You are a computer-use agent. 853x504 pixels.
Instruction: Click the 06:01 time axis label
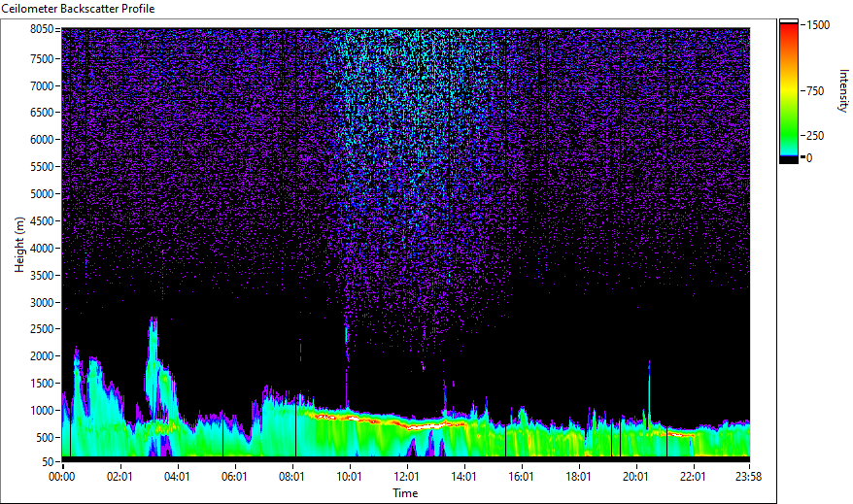point(234,477)
